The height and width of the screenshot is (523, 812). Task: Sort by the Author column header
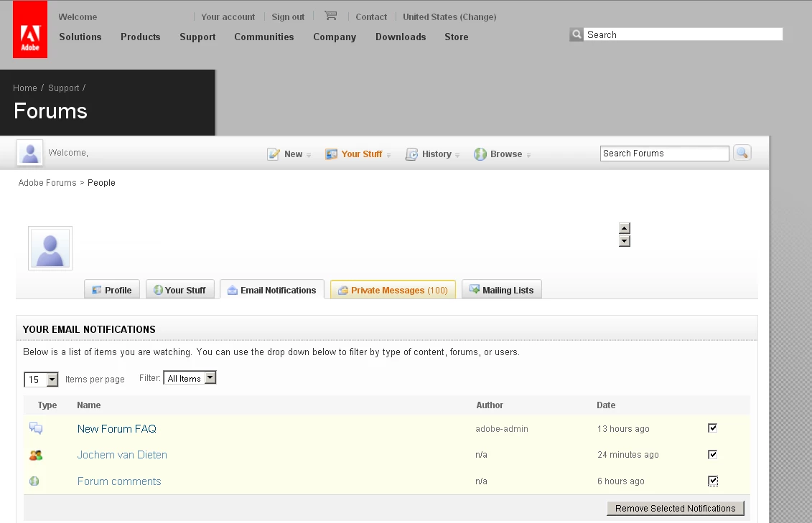click(490, 405)
